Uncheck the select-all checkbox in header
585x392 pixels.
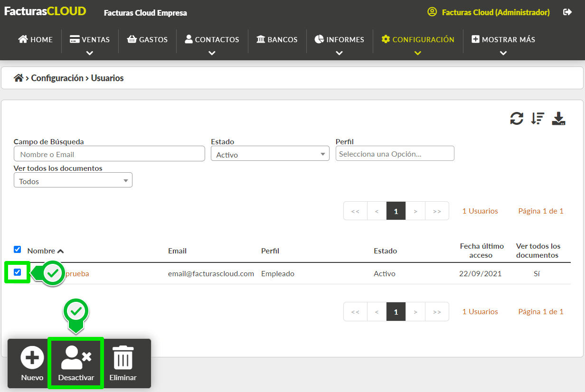coord(18,250)
